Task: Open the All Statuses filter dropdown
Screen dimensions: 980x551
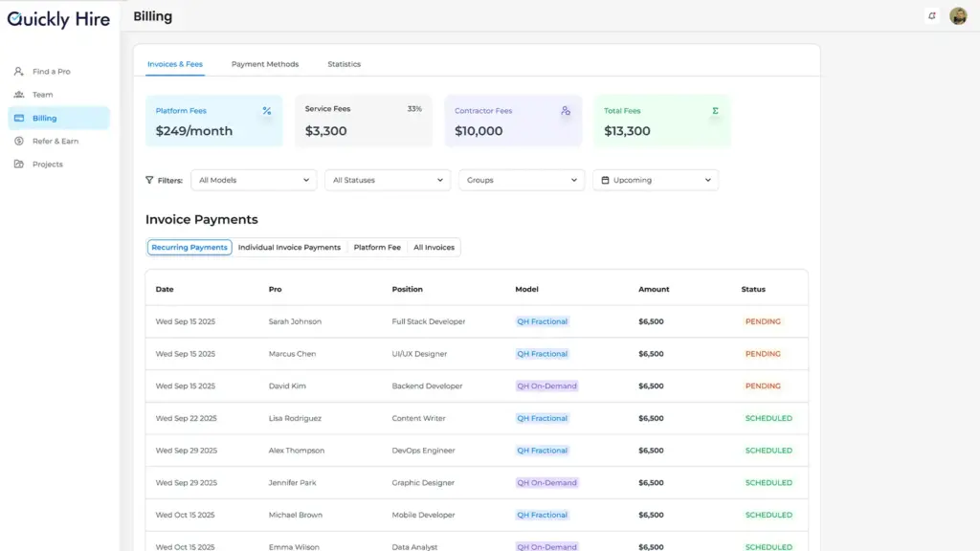Action: (x=388, y=180)
